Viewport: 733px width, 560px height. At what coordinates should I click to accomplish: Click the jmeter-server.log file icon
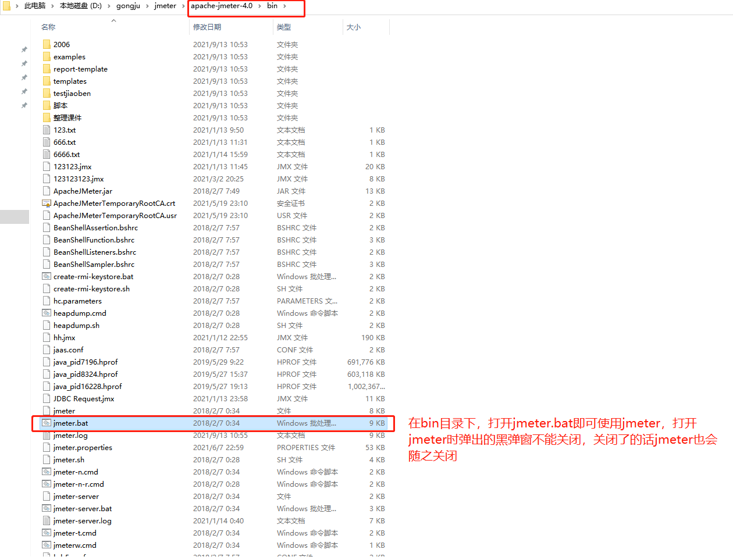pyautogui.click(x=47, y=520)
